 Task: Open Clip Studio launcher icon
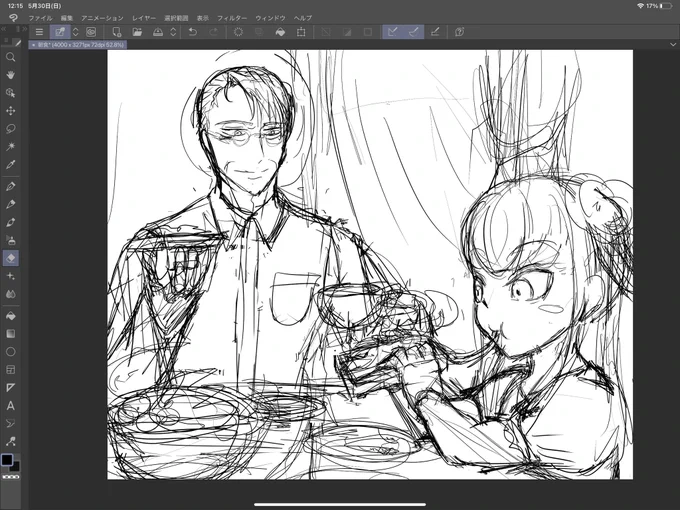point(91,32)
